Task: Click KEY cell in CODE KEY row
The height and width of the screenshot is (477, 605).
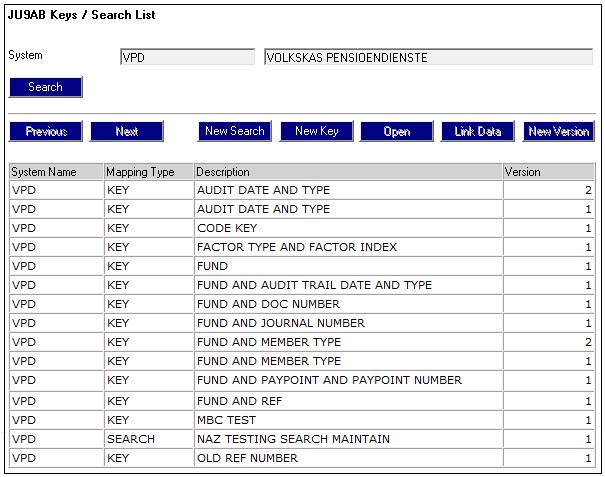Action: 149,228
